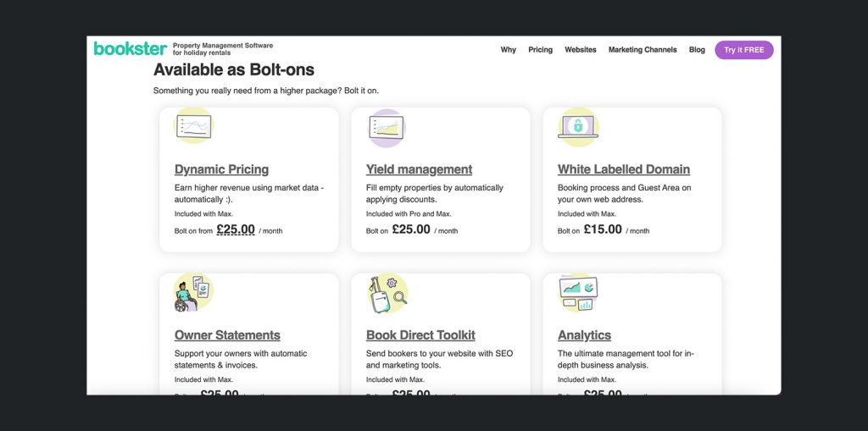Click the £25.00 Dynamic Pricing price
The height and width of the screenshot is (431, 868).
236,229
